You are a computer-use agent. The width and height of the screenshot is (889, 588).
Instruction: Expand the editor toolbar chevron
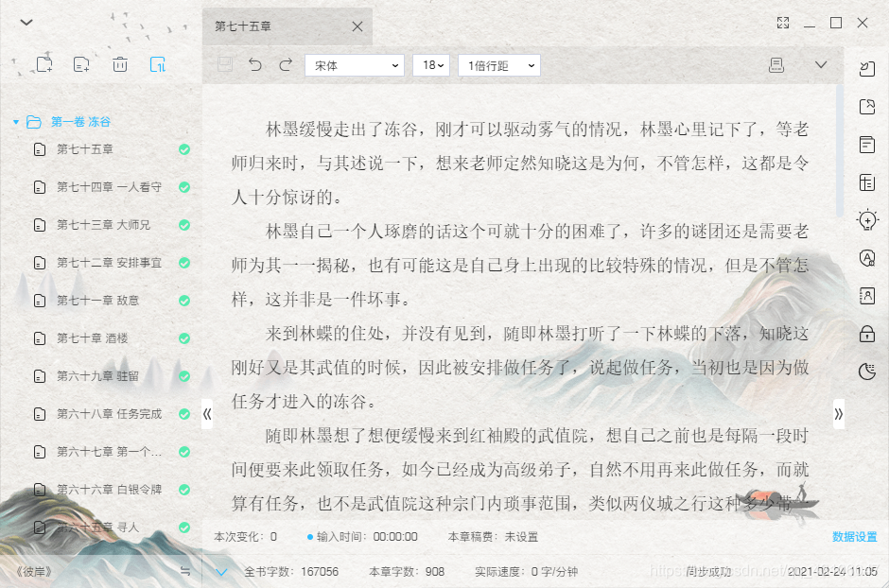coord(821,64)
